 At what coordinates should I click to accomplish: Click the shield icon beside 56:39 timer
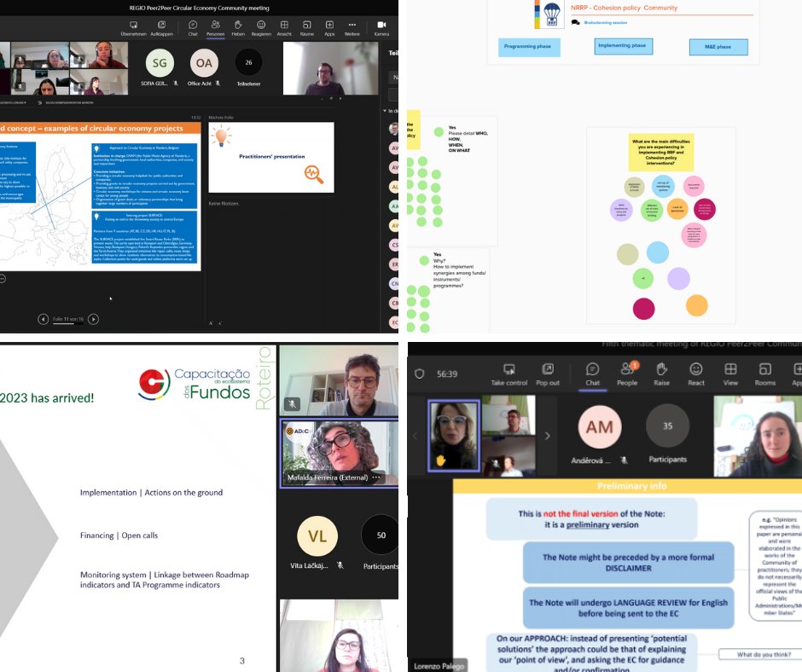pos(420,374)
